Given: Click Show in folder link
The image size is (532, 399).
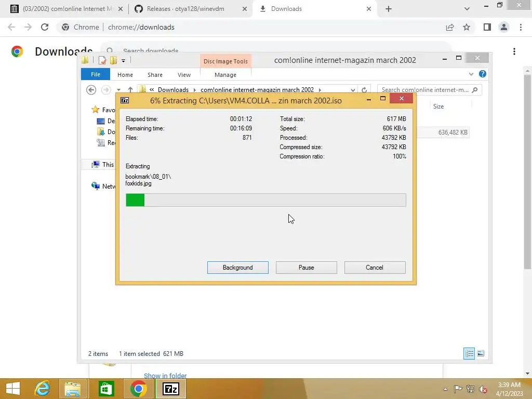Looking at the screenshot, I should [x=165, y=376].
